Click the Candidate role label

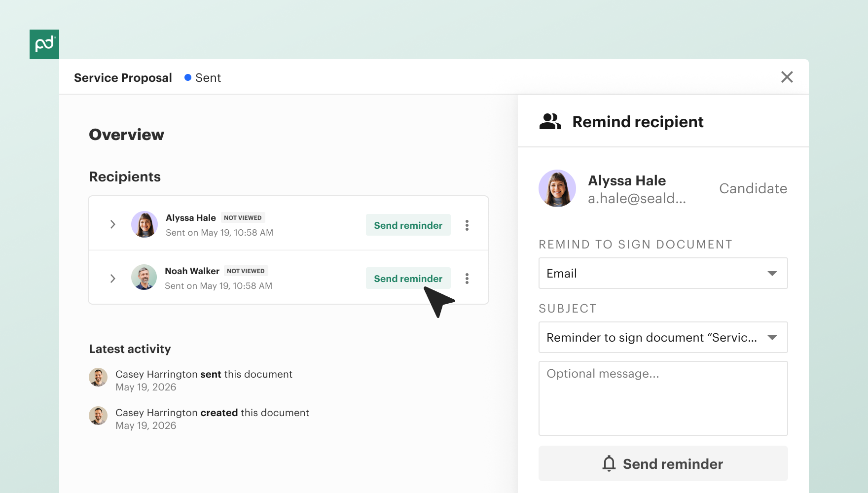(x=753, y=188)
